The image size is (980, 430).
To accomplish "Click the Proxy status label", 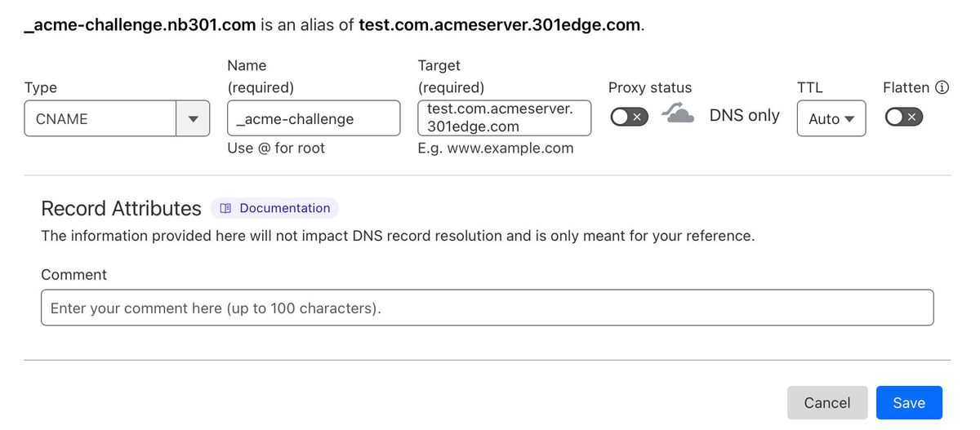I will (x=650, y=87).
